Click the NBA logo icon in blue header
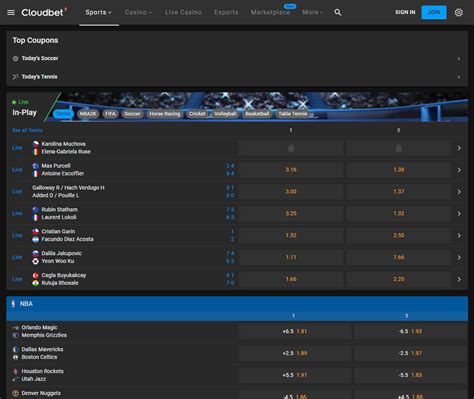The image size is (474, 399). (13, 304)
